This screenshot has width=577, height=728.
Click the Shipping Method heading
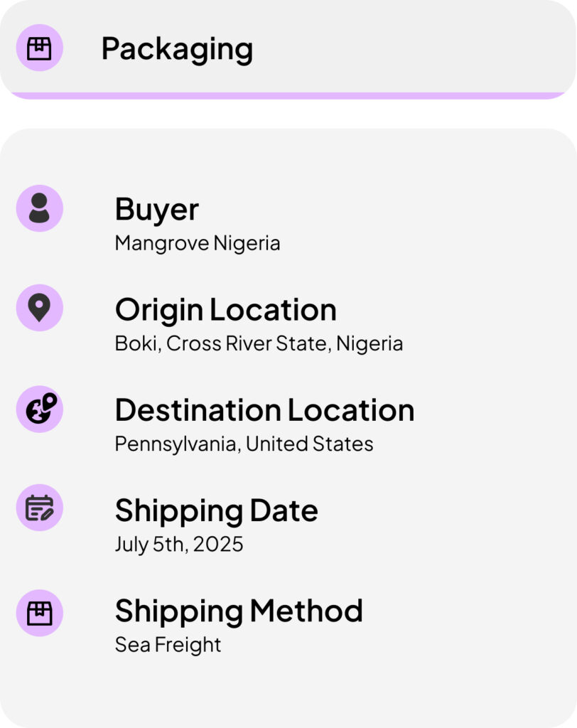(239, 611)
